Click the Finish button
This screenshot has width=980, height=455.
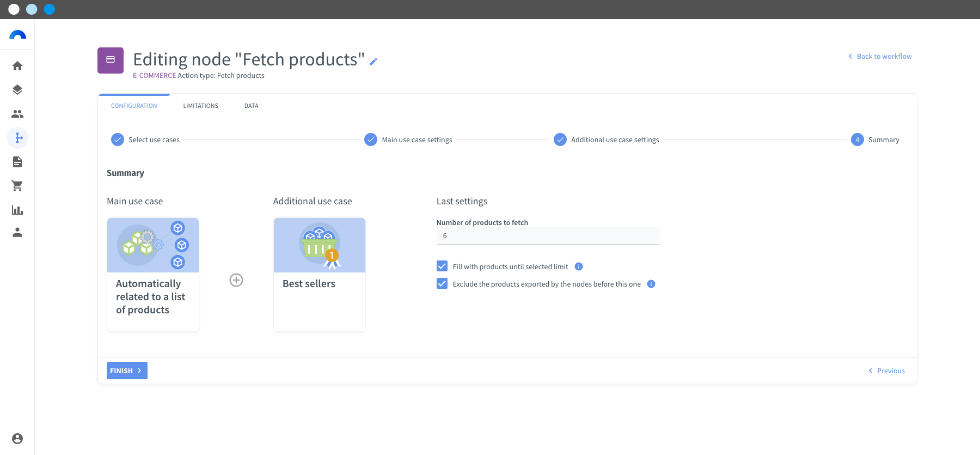127,371
